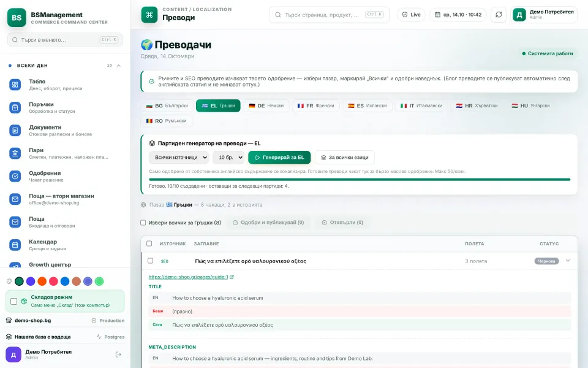Screen dimensions: 588x368
Task: Open Поща — втори магазин envelope icon
Action: point(15,199)
